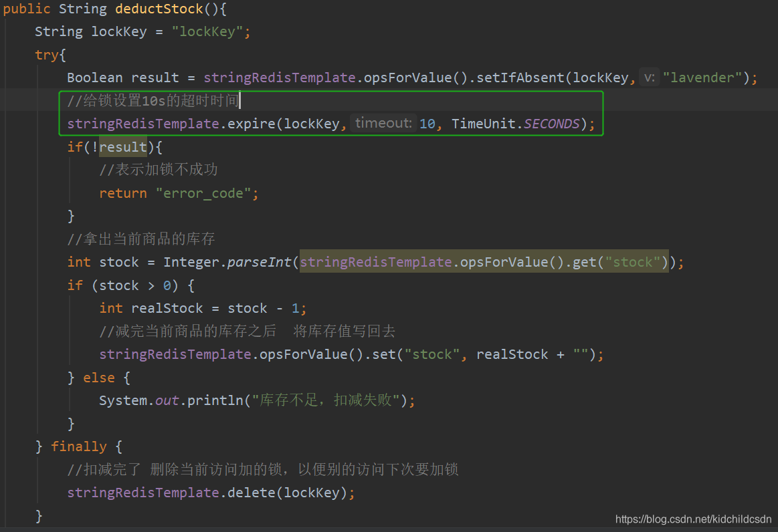Viewport: 778px width, 532px height.
Task: Click TimeUnit.SECONDS constant
Action: (x=516, y=124)
